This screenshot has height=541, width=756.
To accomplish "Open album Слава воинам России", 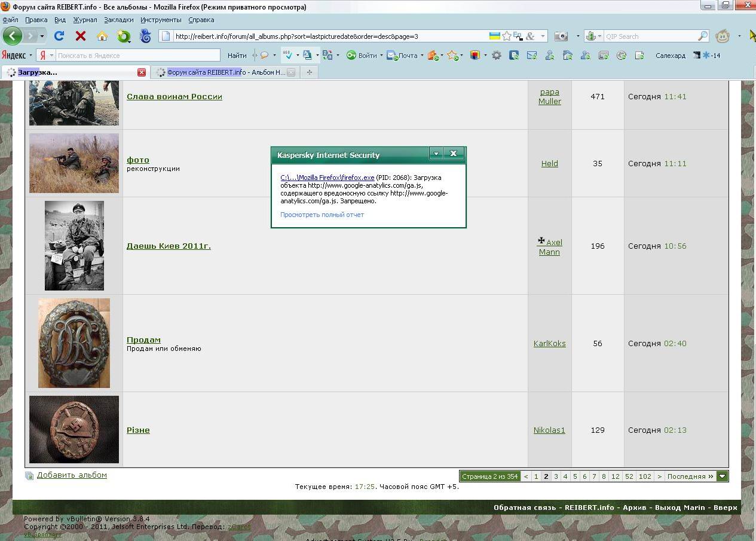I will point(175,96).
